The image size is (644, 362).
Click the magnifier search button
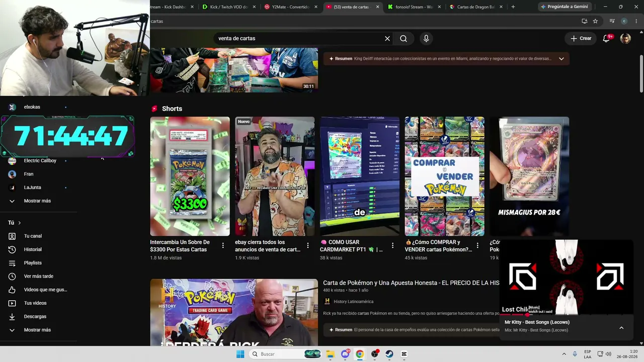tap(404, 38)
